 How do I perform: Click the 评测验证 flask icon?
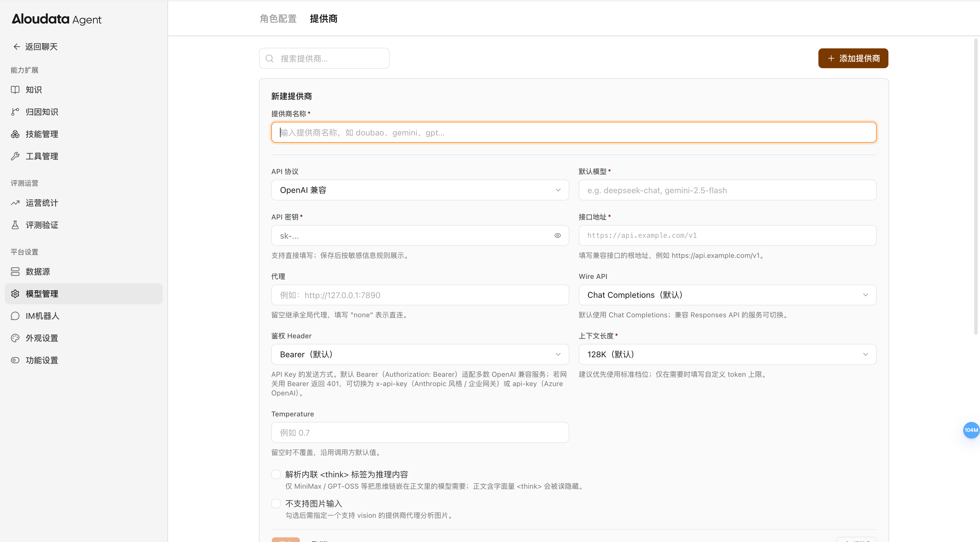click(15, 225)
